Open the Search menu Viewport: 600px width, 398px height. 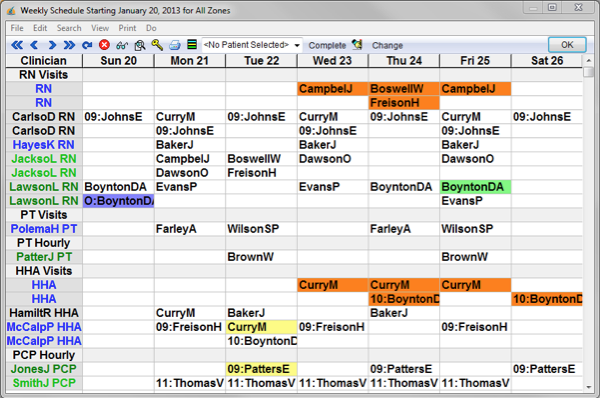69,28
